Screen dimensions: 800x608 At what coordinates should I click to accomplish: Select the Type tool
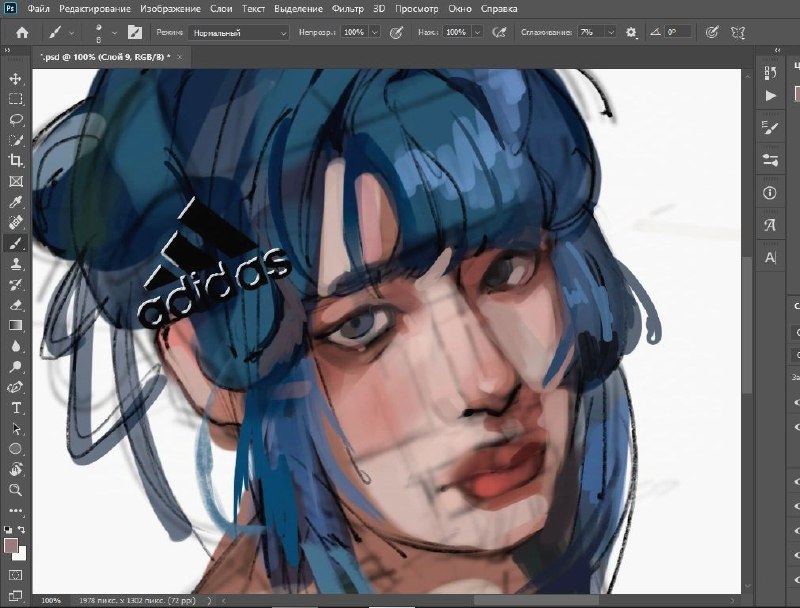15,408
